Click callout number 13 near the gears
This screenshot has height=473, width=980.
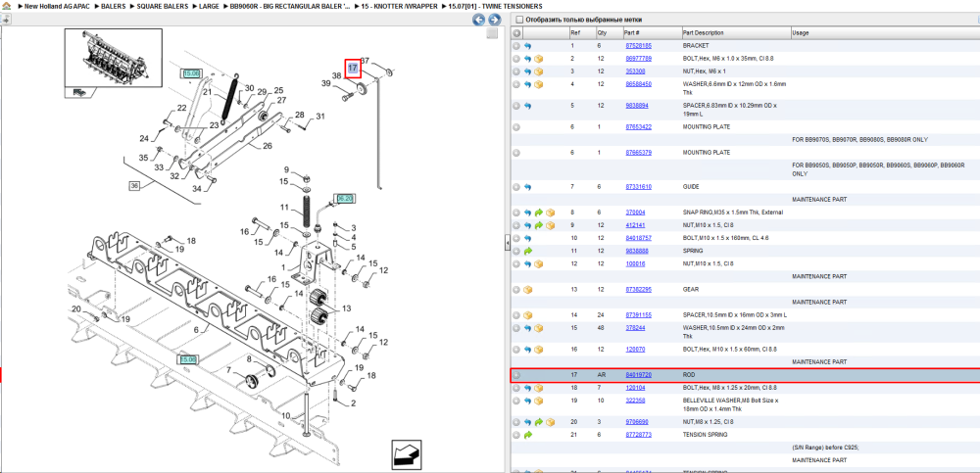(346, 308)
